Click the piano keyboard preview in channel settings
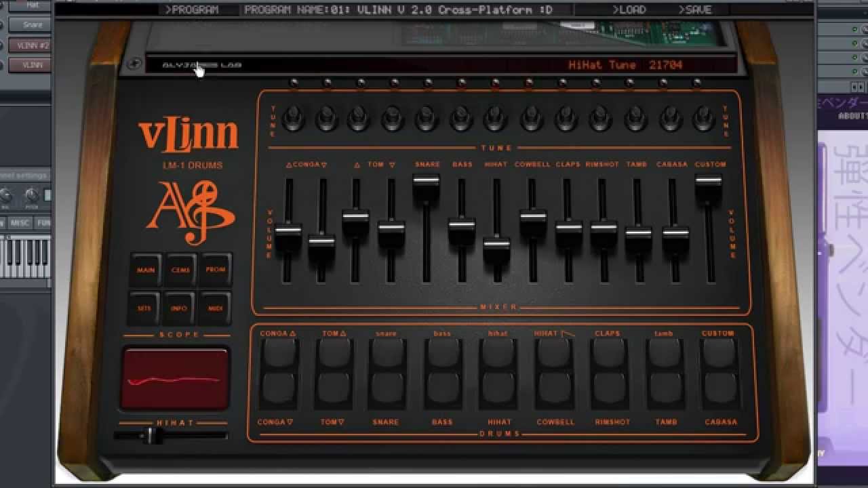Screen dimensions: 868x488 click(x=25, y=256)
